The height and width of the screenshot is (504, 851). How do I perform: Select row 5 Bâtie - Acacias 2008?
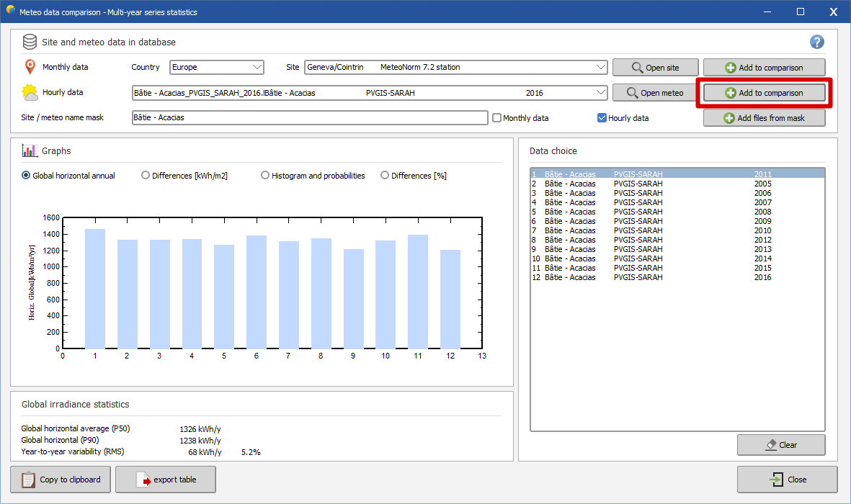(677, 212)
